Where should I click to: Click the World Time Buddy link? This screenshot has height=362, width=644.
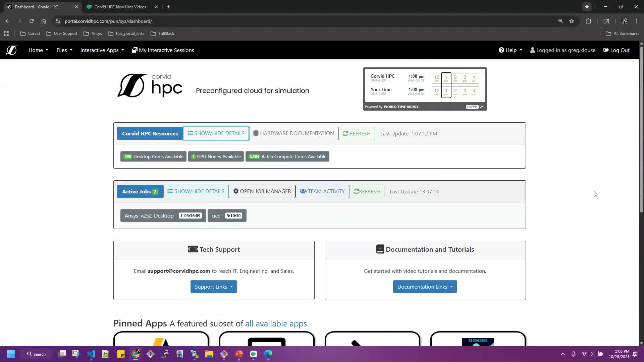pos(401,107)
